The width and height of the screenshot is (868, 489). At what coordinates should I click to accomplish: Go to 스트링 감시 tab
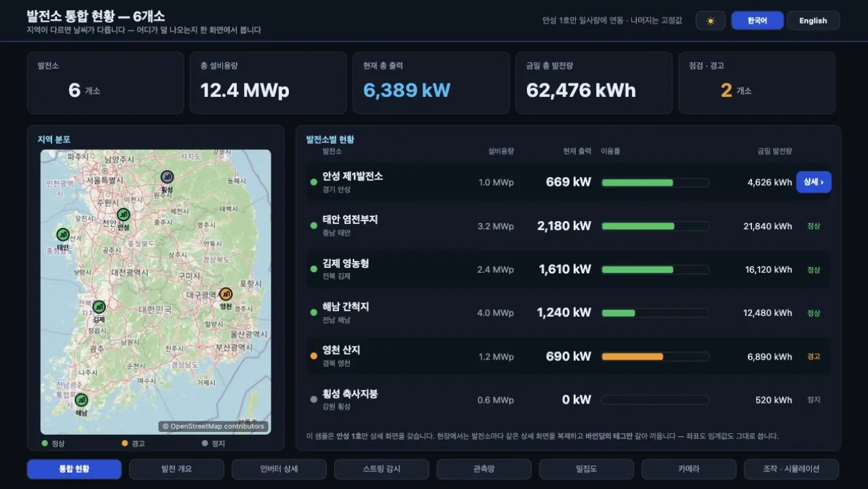tap(382, 469)
